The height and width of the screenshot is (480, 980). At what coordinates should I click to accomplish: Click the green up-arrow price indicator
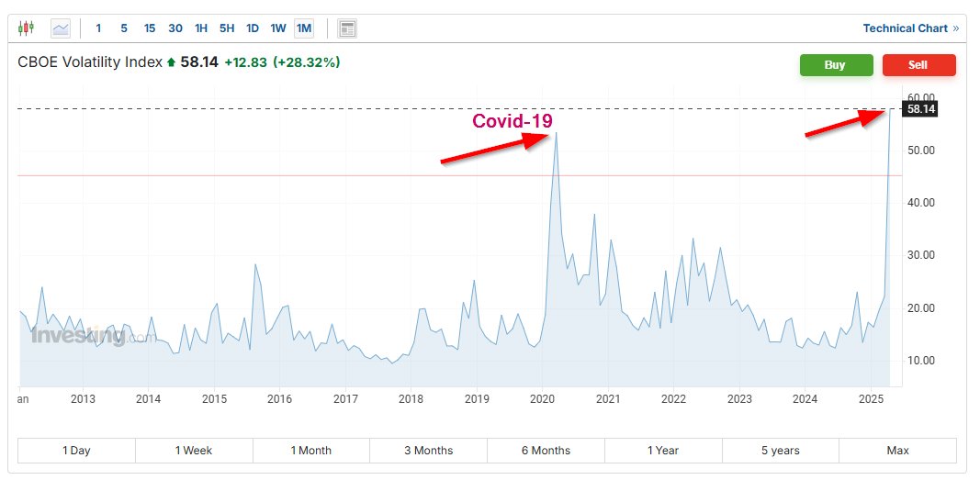(x=171, y=62)
